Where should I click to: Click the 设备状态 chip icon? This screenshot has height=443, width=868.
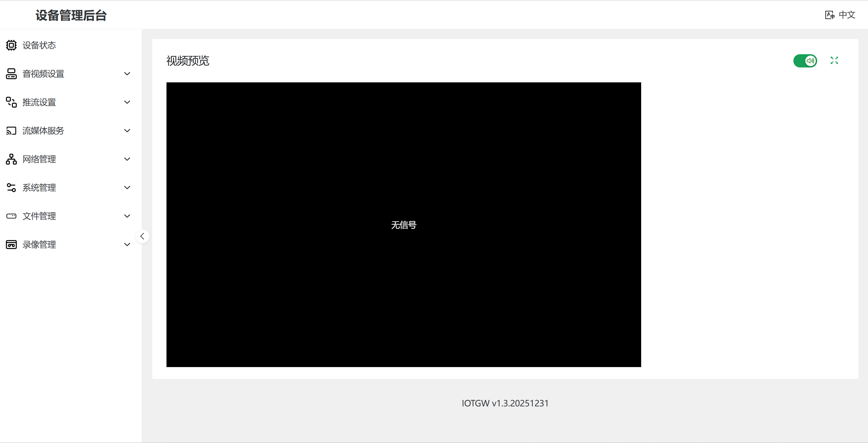click(x=11, y=45)
